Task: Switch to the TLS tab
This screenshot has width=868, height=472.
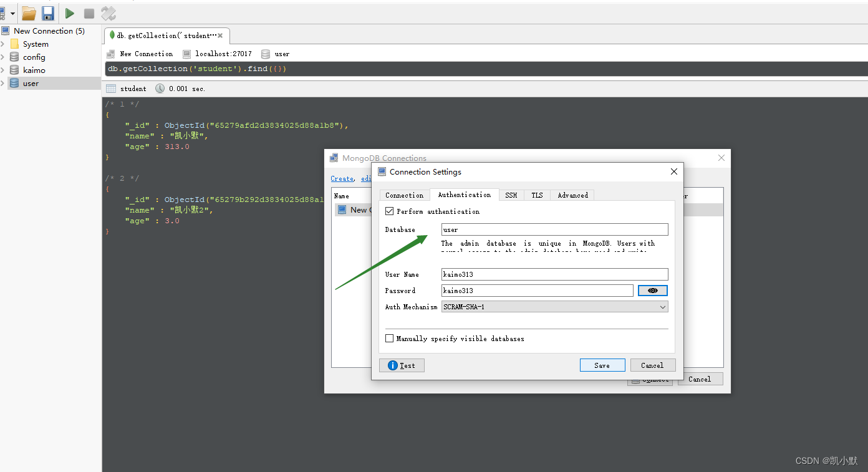Action: coord(537,195)
